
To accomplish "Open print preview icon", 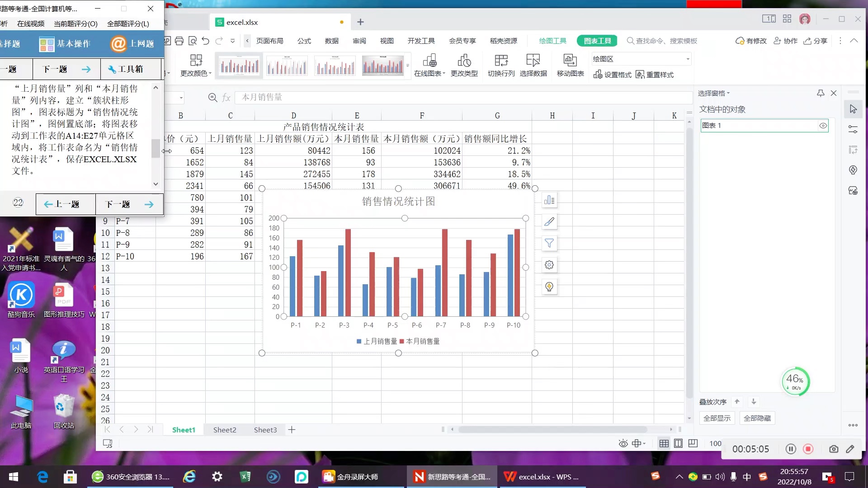I will 192,41.
